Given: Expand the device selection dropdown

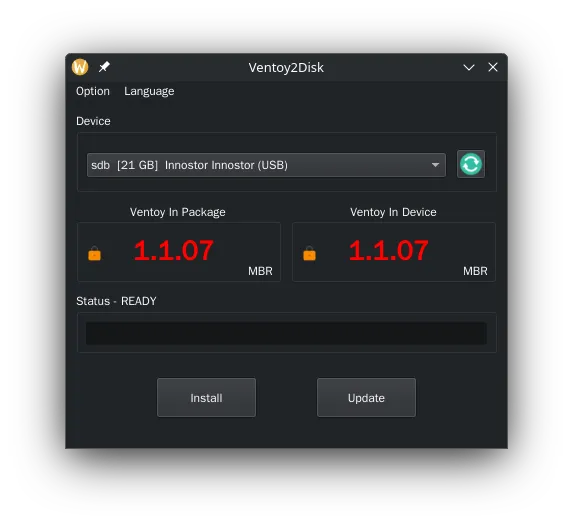Looking at the screenshot, I should [266, 165].
